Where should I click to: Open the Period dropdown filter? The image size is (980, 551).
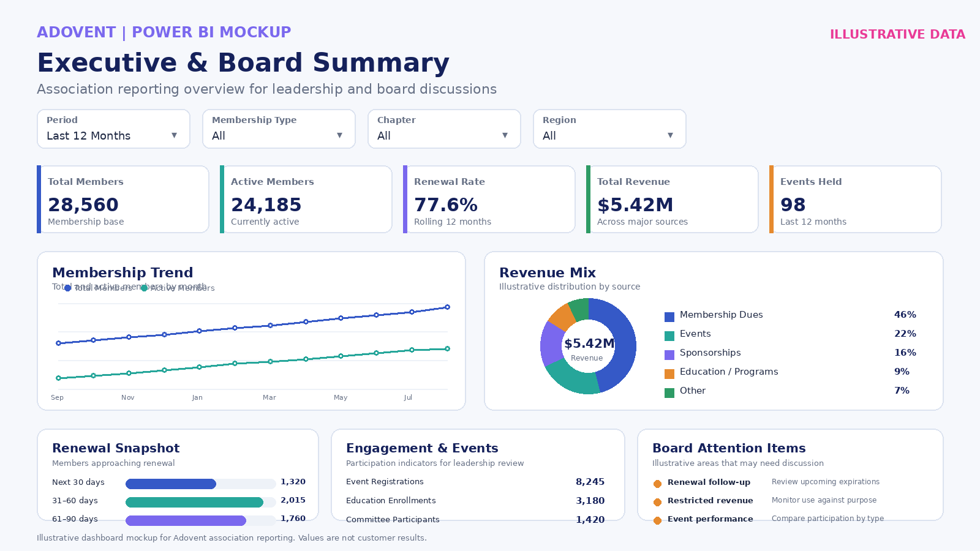113,129
